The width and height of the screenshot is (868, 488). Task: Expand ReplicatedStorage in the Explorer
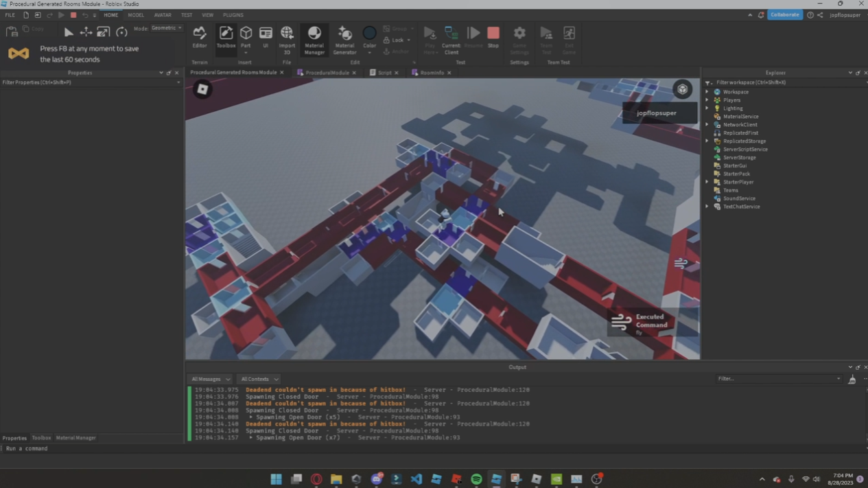tap(707, 141)
